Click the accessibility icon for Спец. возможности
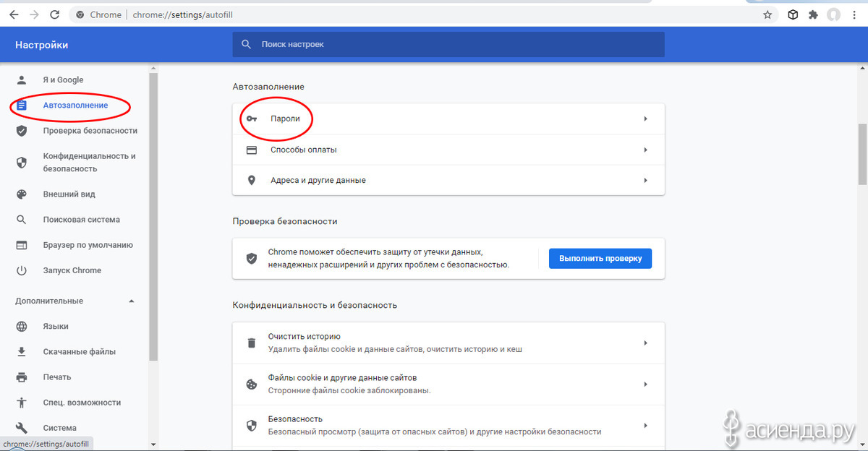Image resolution: width=868 pixels, height=451 pixels. click(x=22, y=403)
